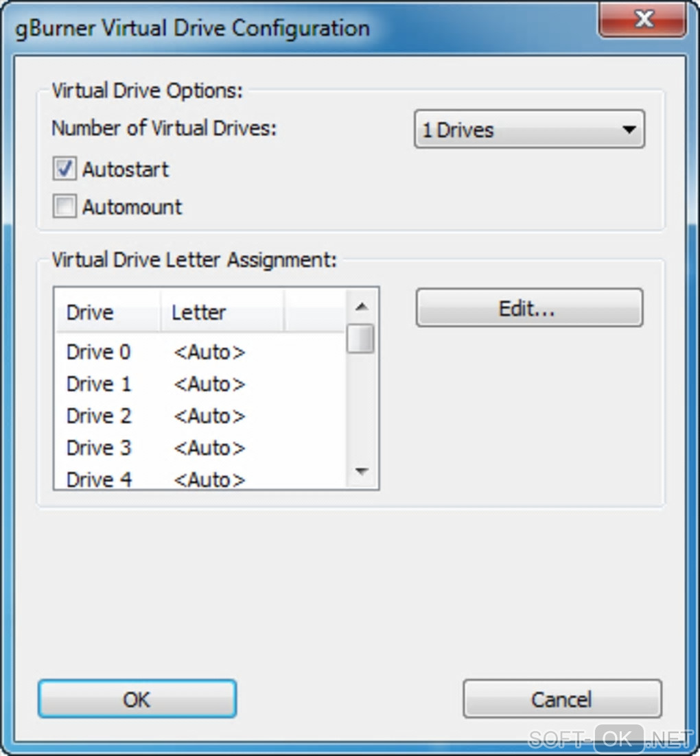Image resolution: width=700 pixels, height=756 pixels.
Task: Click the scrollbar down arrow in drive list
Action: click(362, 471)
